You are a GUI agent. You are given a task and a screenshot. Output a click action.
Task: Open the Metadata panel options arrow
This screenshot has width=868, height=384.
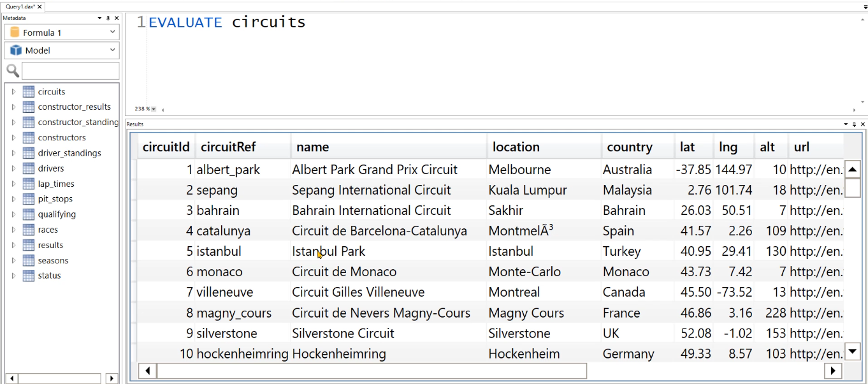click(99, 18)
